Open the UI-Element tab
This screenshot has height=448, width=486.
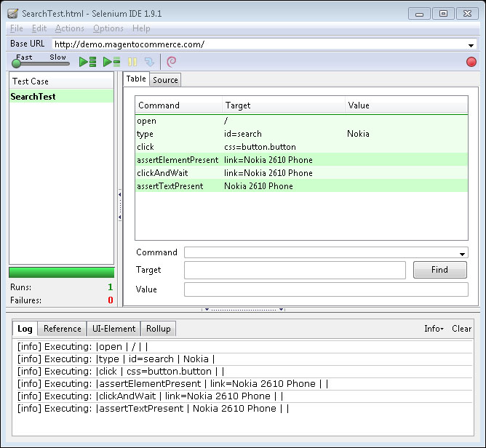(113, 329)
